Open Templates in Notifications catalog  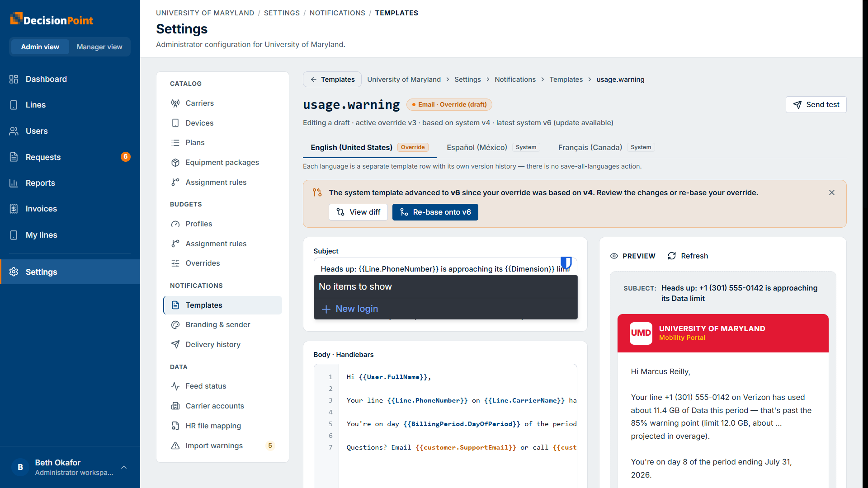222,305
